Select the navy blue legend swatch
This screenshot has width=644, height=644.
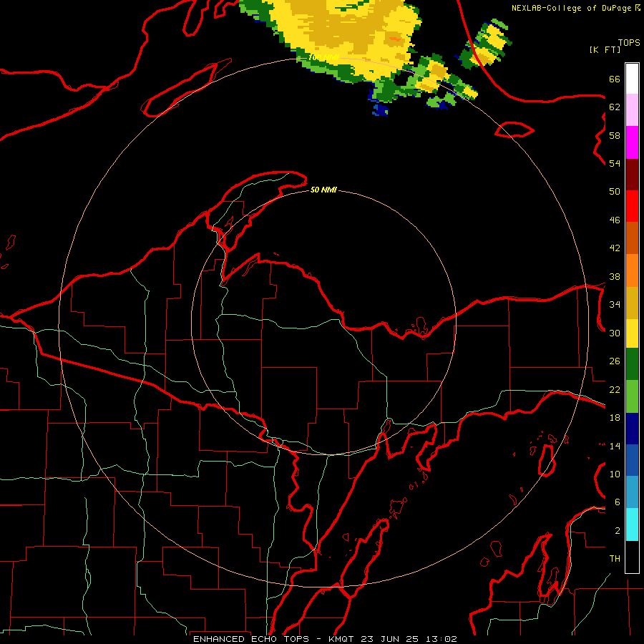click(x=632, y=429)
